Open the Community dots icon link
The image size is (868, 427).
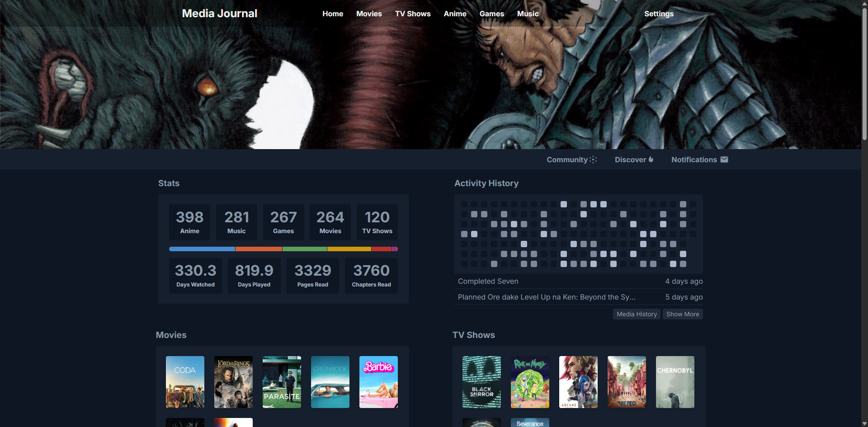pyautogui.click(x=572, y=160)
